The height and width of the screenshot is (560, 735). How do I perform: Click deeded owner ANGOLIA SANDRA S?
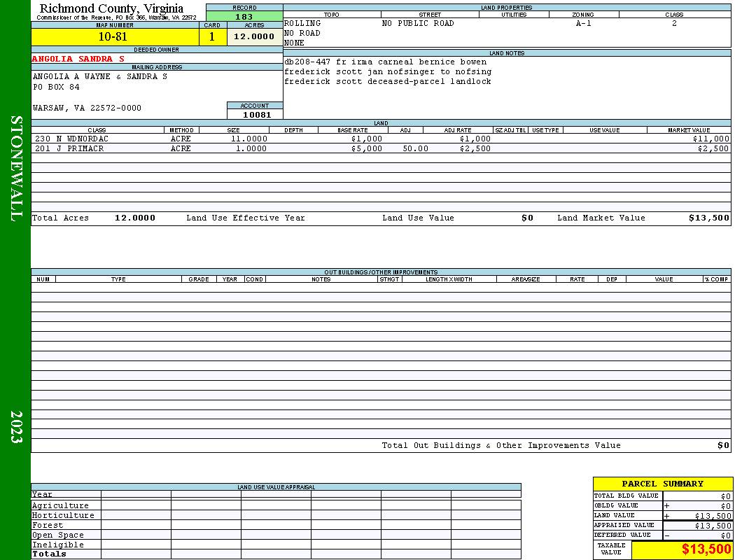click(x=78, y=59)
